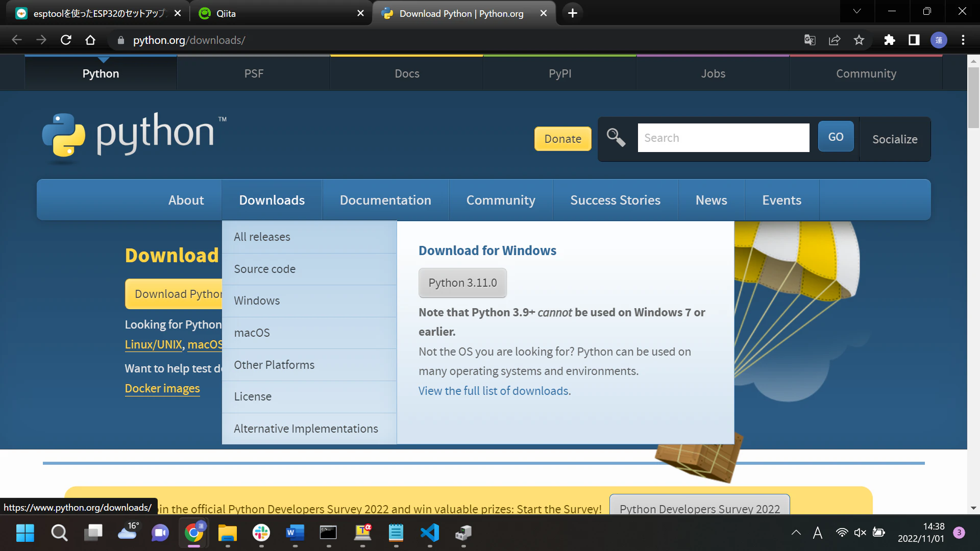This screenshot has height=551, width=980.
Task: Open the About navigation menu
Action: [x=186, y=200]
